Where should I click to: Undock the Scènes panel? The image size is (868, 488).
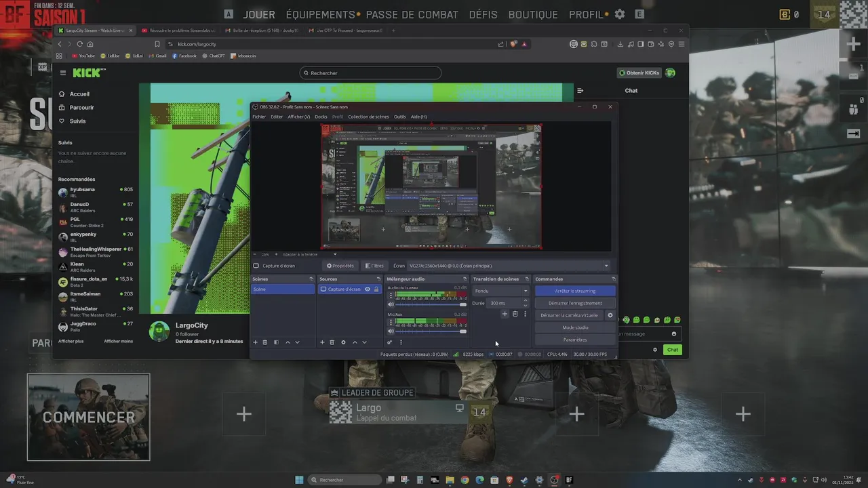(x=311, y=279)
